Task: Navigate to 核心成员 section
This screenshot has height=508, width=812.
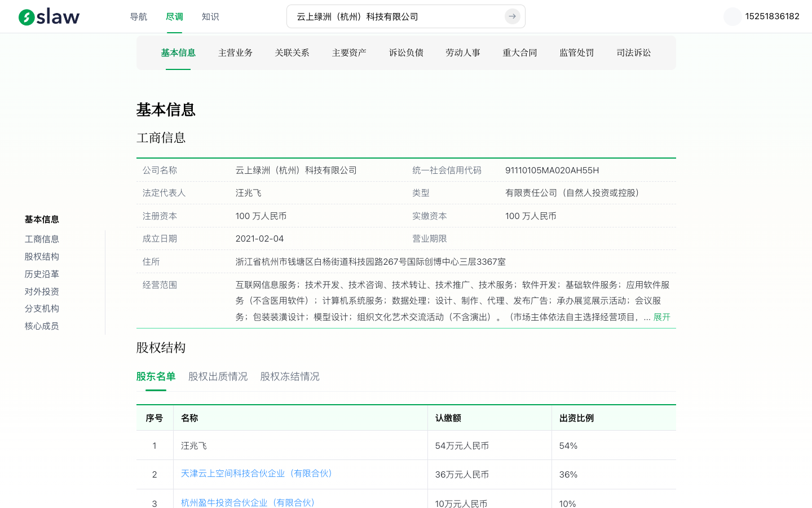Action: click(42, 326)
